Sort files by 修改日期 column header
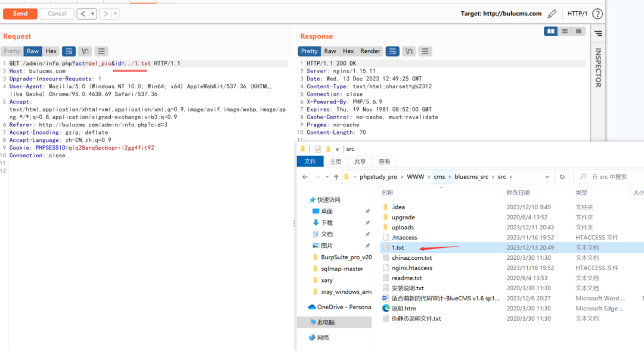The width and height of the screenshot is (644, 351). (x=518, y=192)
